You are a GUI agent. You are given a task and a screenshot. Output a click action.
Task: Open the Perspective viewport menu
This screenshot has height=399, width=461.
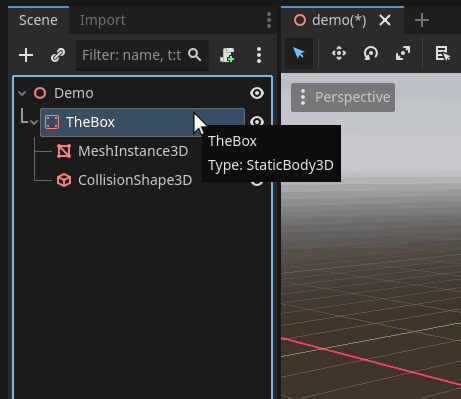[343, 97]
